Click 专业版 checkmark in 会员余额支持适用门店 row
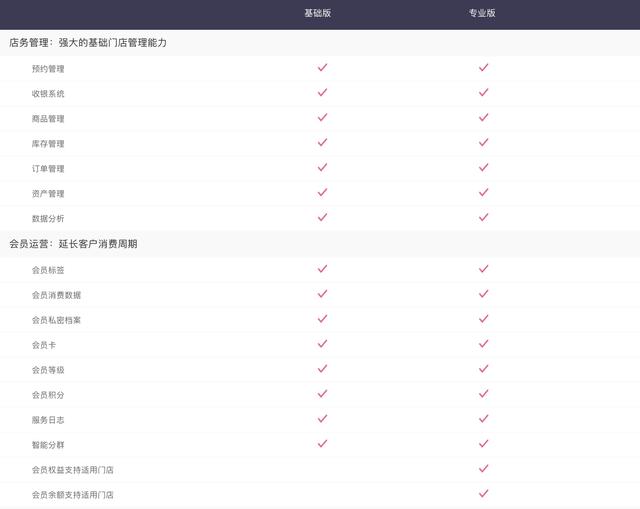 (x=484, y=493)
